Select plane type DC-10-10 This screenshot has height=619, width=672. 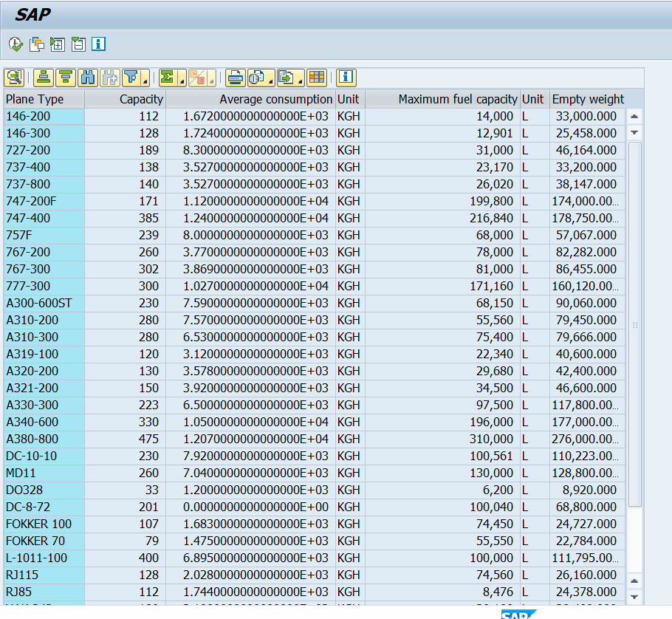coord(44,456)
